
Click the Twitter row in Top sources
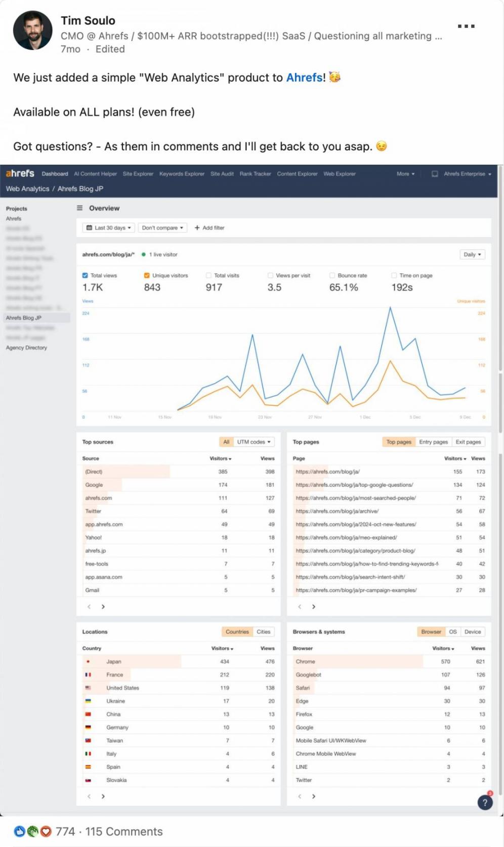click(x=179, y=511)
